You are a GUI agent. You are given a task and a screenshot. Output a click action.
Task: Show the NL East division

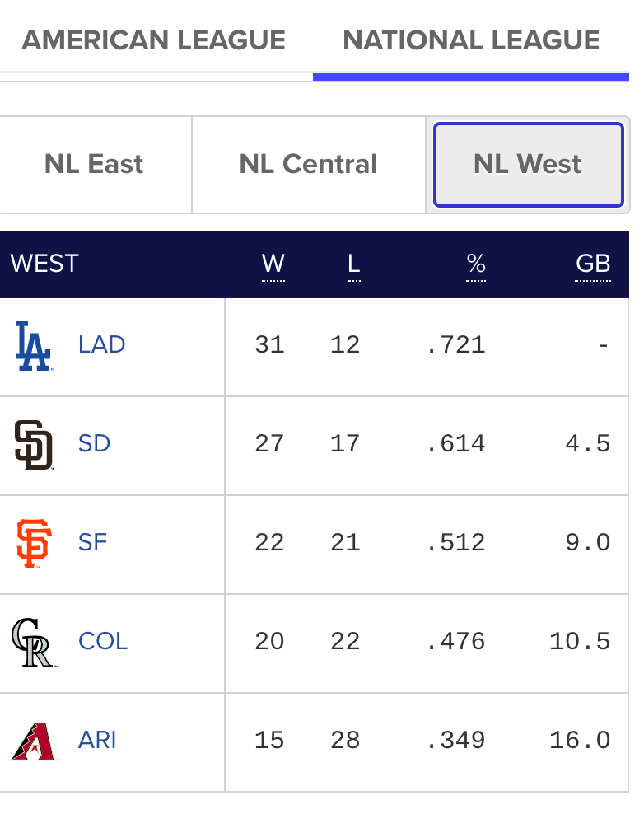click(94, 164)
